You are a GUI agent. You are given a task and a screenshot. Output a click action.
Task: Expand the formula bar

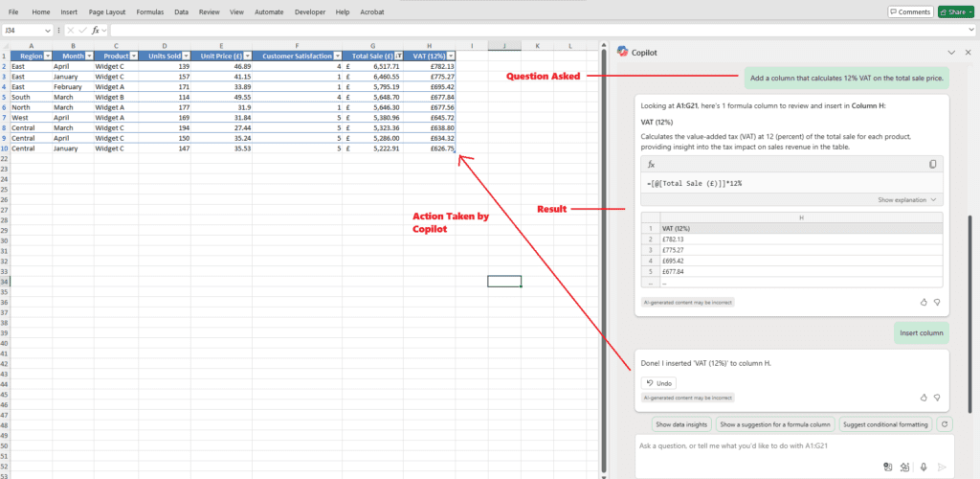971,30
